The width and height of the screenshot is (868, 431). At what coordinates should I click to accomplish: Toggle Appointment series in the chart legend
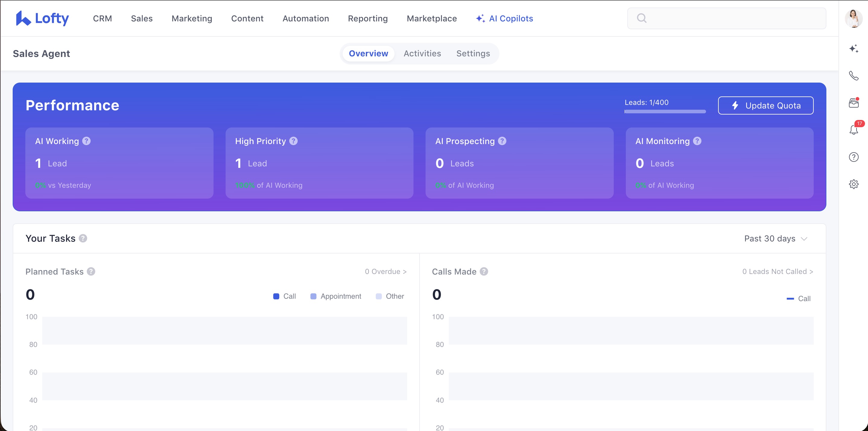[x=336, y=296]
